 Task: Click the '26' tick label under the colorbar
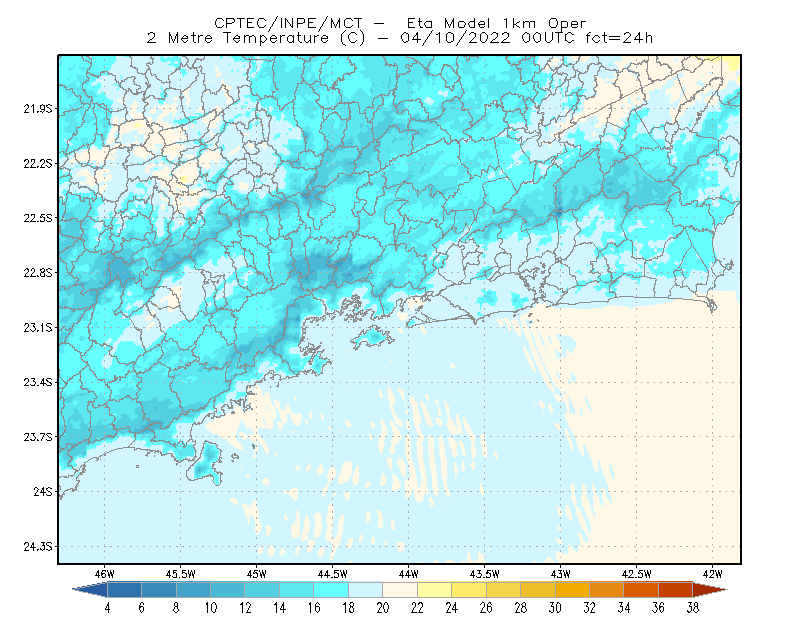coord(486,608)
